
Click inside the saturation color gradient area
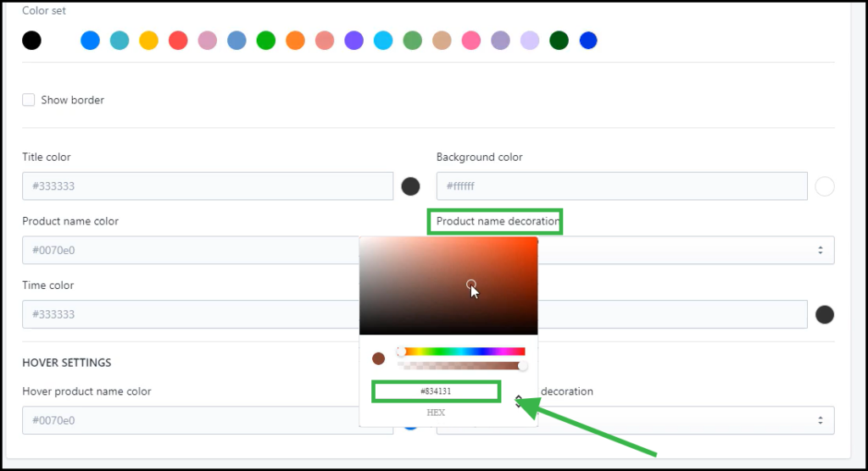pyautogui.click(x=448, y=285)
